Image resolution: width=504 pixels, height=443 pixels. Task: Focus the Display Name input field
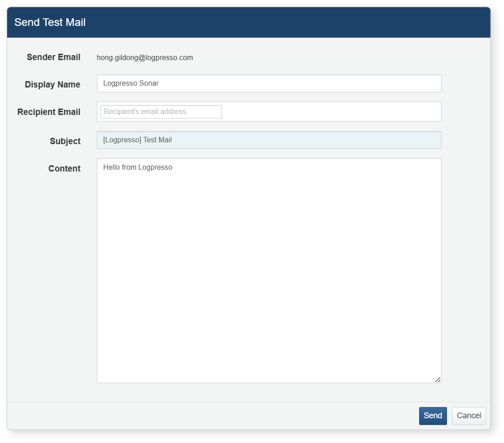[x=269, y=83]
